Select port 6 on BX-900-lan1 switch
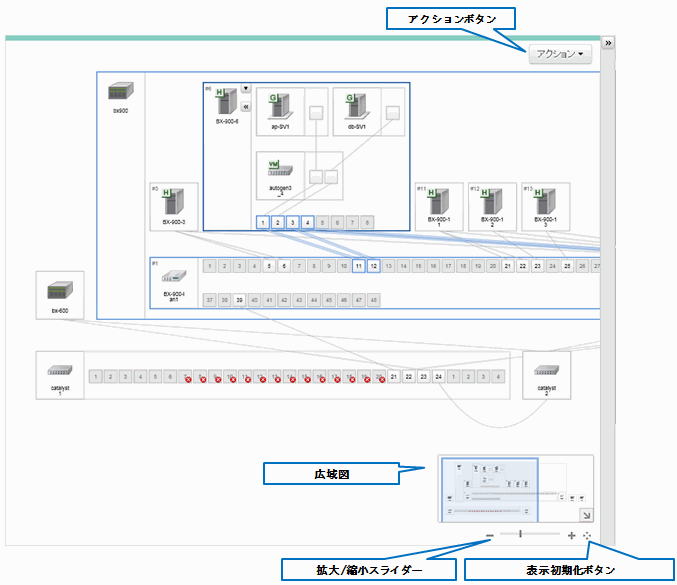This screenshot has width=677, height=585. pos(284,266)
